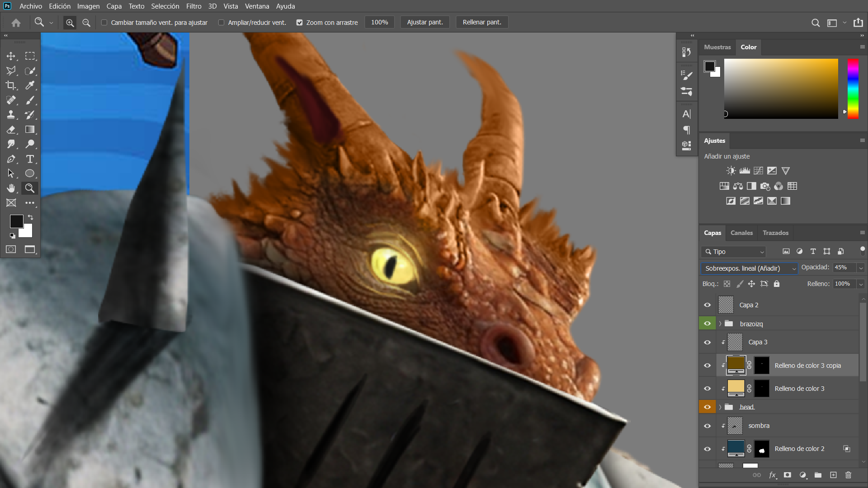Expand the head group
868x488 pixels.
coord(720,407)
